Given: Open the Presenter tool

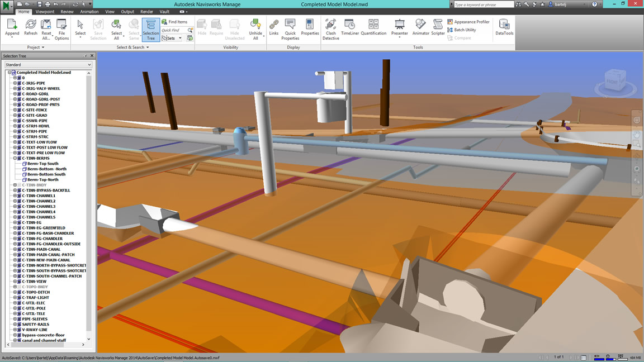Looking at the screenshot, I should click(399, 28).
